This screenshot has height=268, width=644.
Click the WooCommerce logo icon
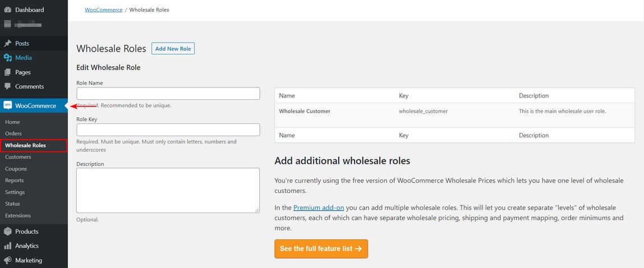(8, 105)
